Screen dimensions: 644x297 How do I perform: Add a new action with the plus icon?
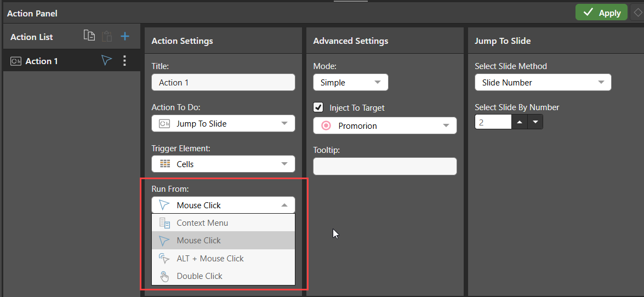[125, 37]
